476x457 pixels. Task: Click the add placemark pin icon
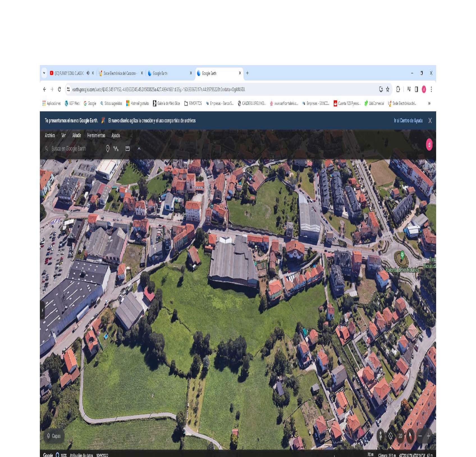107,149
